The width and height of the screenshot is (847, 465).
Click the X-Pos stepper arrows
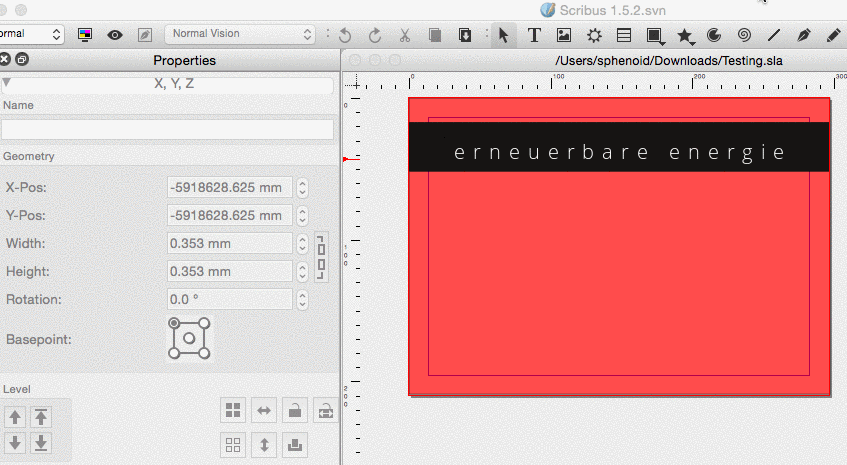pos(302,187)
